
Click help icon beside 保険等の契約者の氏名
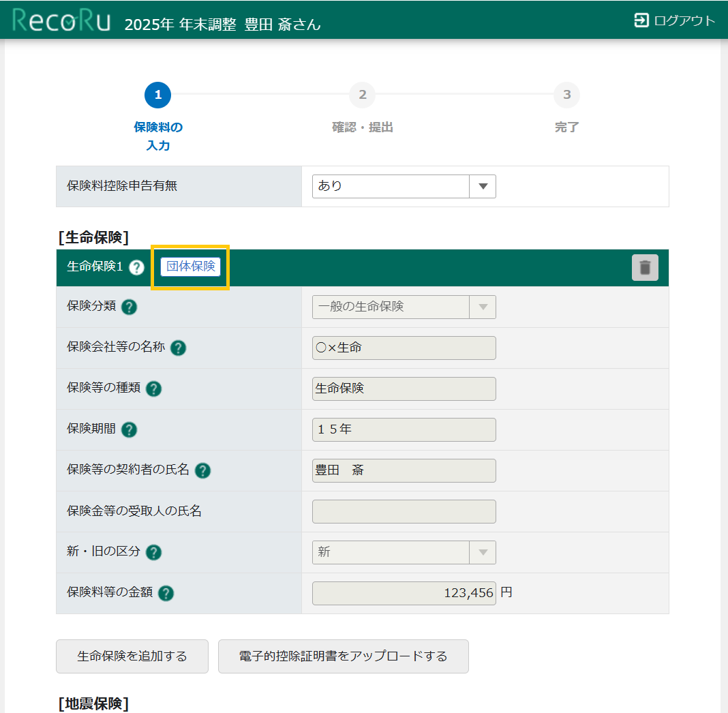pos(202,471)
